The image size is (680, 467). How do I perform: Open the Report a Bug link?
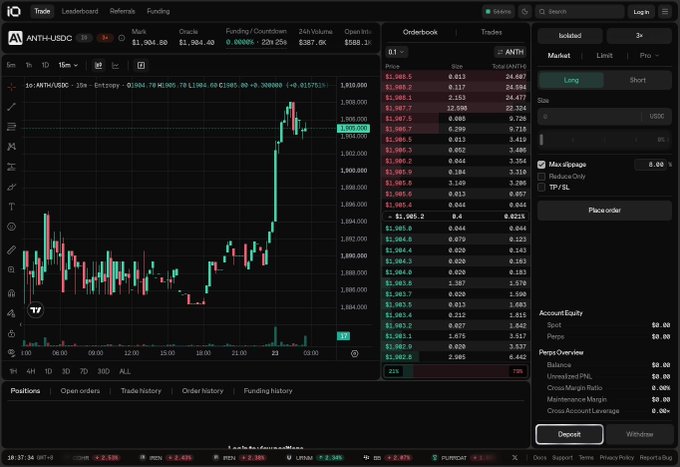coord(656,457)
